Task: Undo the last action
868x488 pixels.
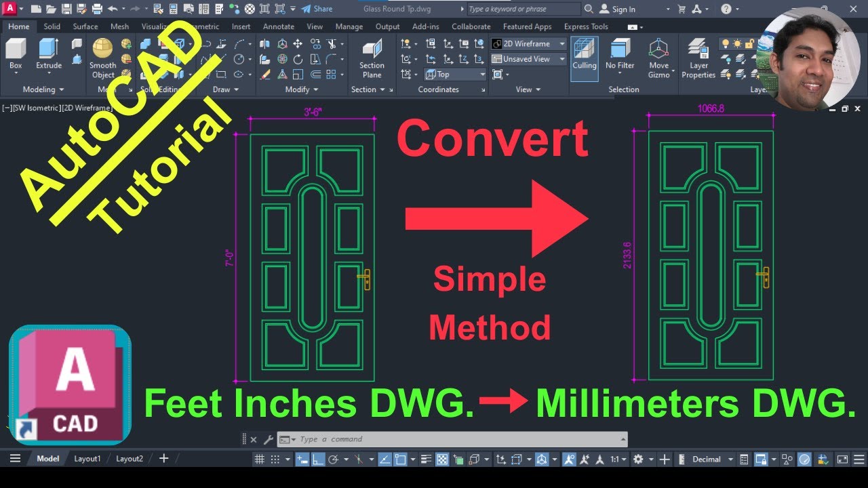Action: 112,9
